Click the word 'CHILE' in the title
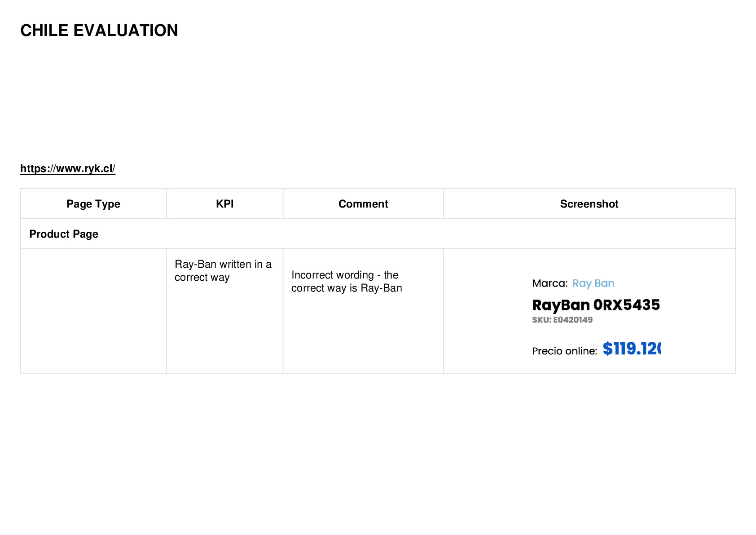Viewport: 756px width, 535px height. (x=44, y=31)
